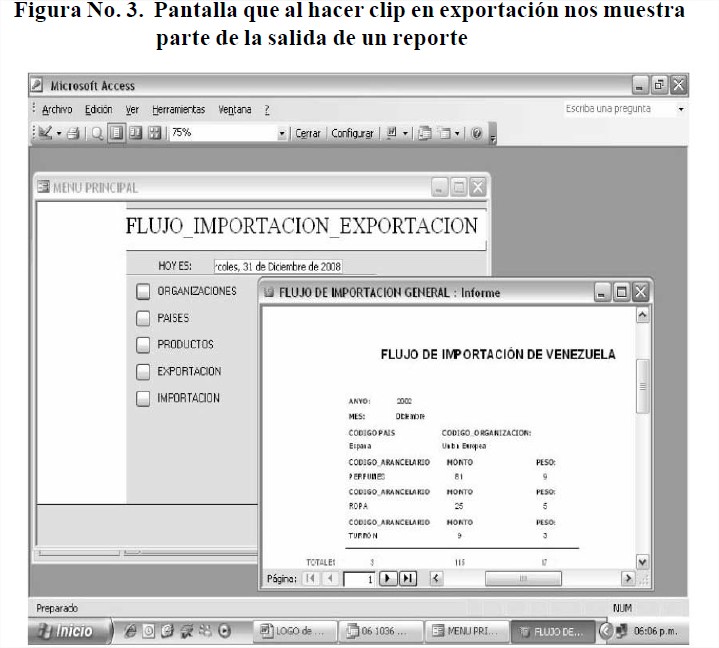Image resolution: width=719 pixels, height=648 pixels.
Task: Toggle the IMPORTACION option button
Action: click(143, 398)
